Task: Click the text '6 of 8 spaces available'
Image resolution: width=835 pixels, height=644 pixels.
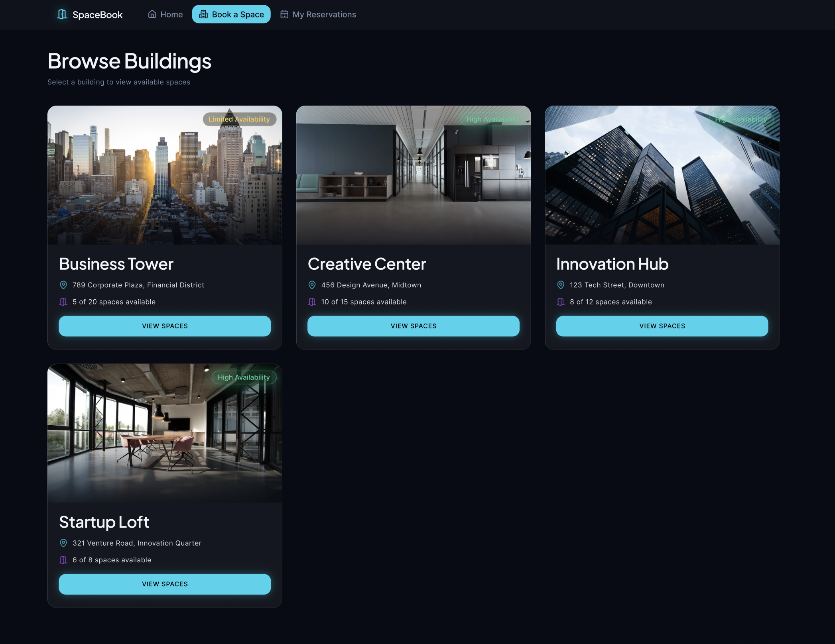Action: tap(112, 560)
